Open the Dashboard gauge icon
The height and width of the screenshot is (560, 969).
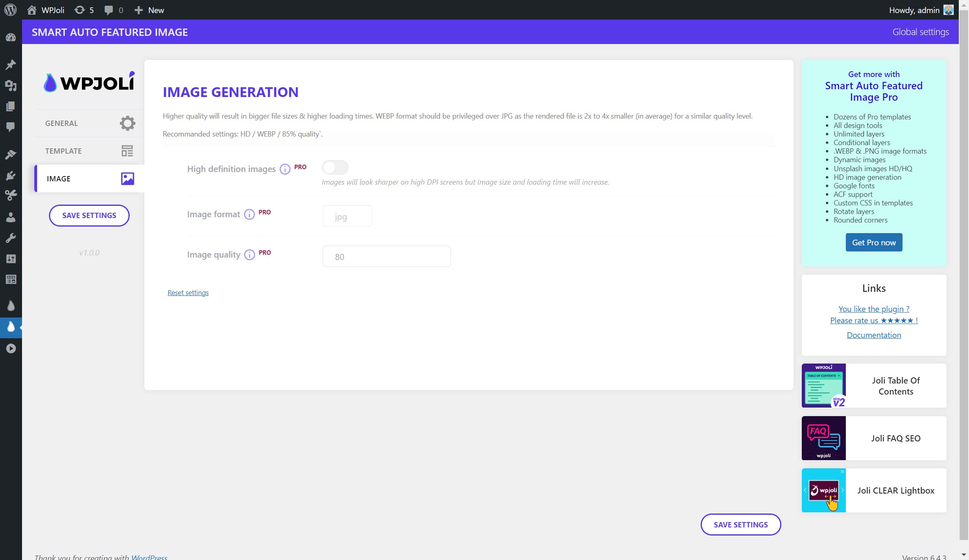tap(11, 37)
